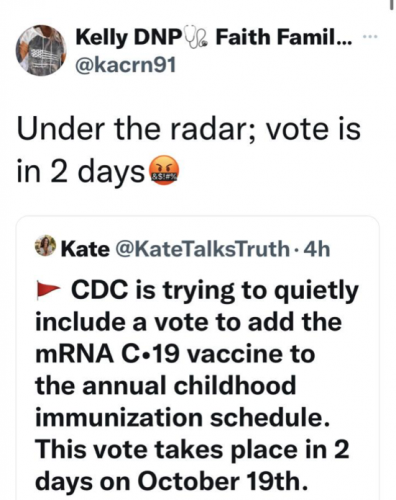This screenshot has height=500, width=396.
Task: Click the "immunization schedule." text
Action: (x=183, y=417)
